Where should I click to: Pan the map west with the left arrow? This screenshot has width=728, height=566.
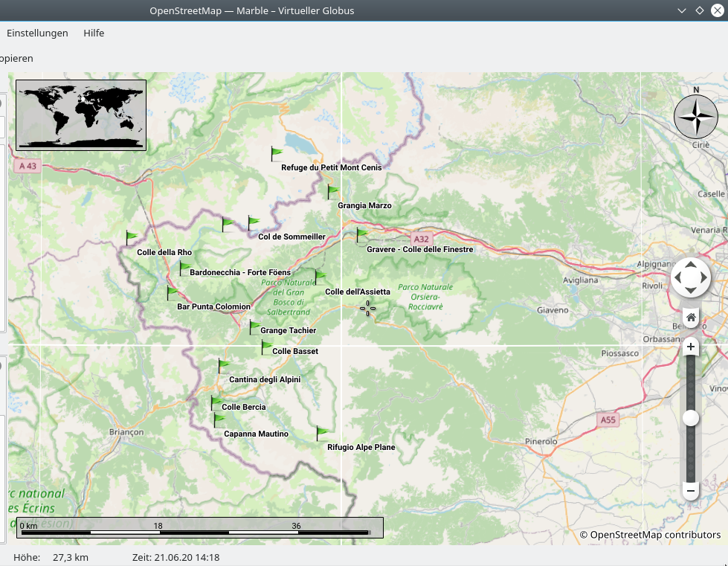(677, 278)
